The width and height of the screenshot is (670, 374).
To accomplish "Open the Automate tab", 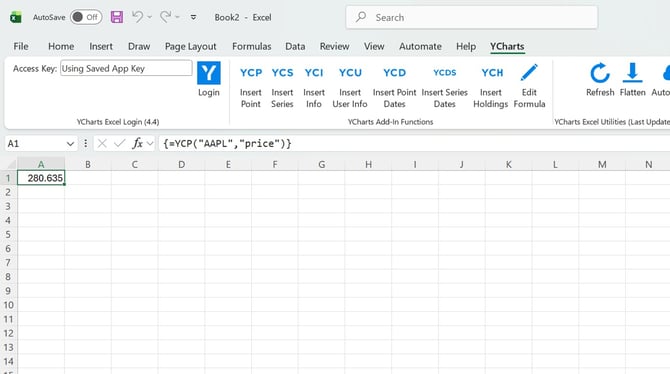I will click(420, 46).
